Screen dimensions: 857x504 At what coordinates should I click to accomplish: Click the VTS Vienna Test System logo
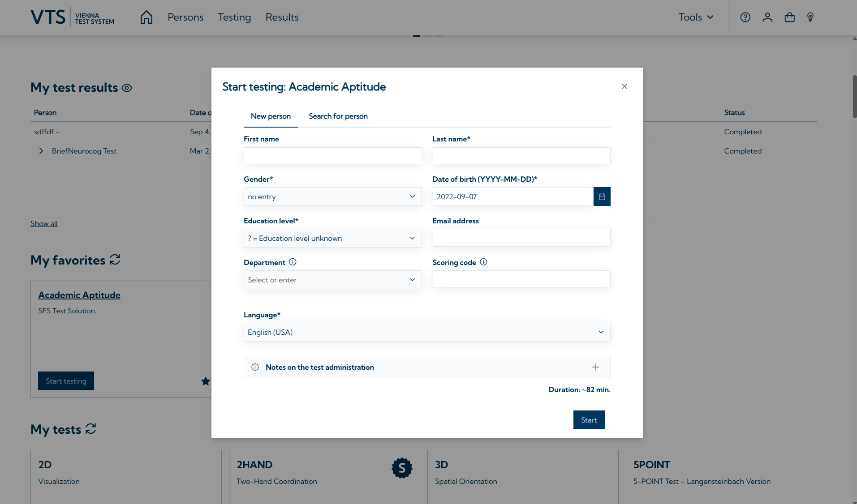72,17
